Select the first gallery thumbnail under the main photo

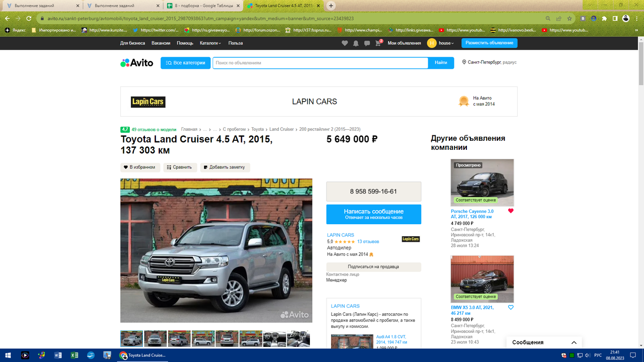tap(132, 339)
